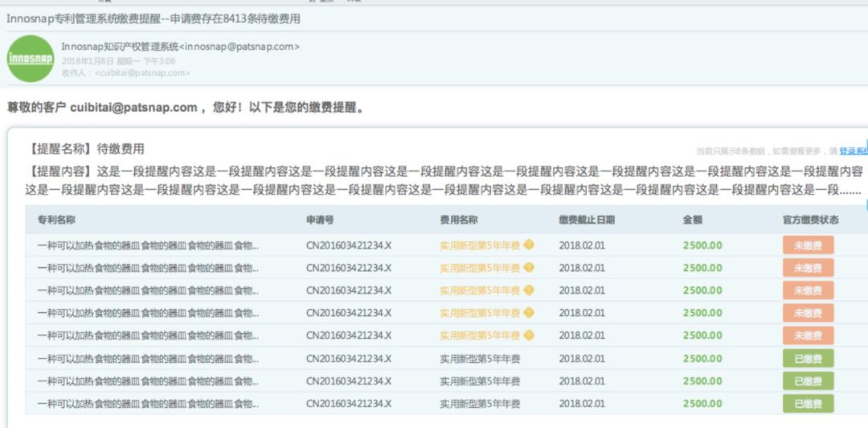Click the 尊敬的客户 greeting line
Viewport: 868px width, 428px height.
coord(186,108)
